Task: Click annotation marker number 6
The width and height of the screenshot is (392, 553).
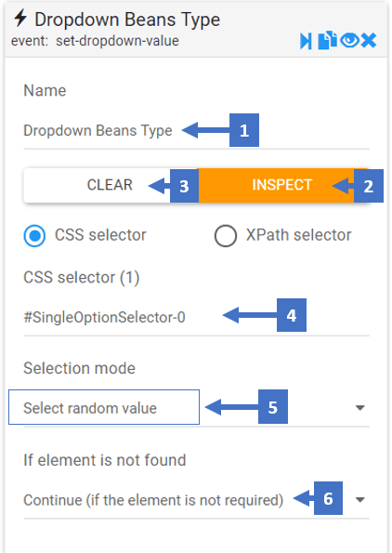Action: pos(328,498)
